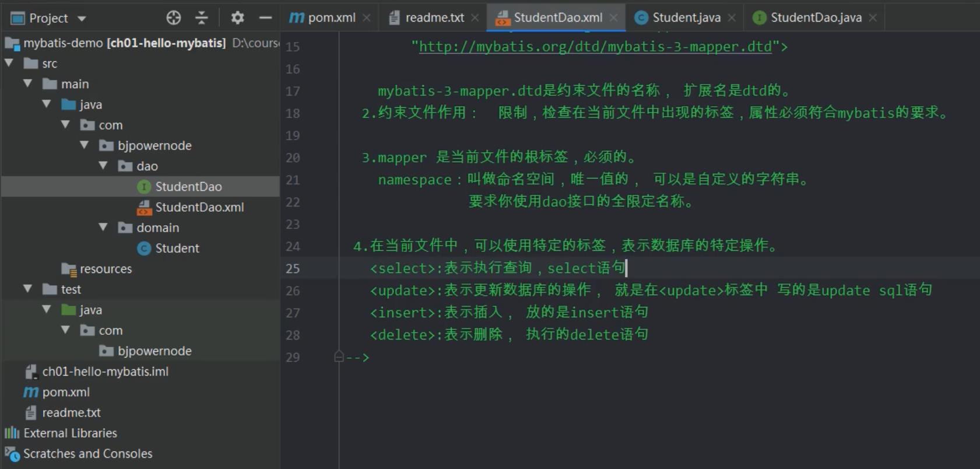
Task: Collapse the domain package arrow
Action: [x=103, y=227]
